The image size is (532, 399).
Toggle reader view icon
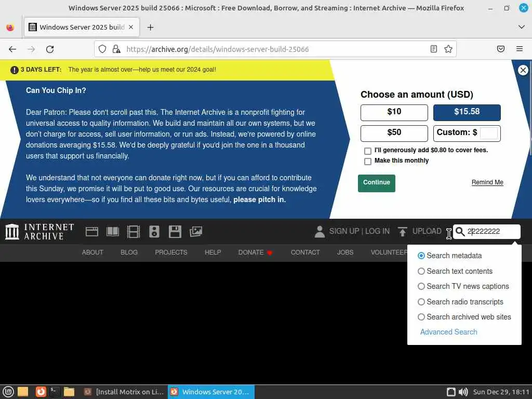[x=434, y=49]
